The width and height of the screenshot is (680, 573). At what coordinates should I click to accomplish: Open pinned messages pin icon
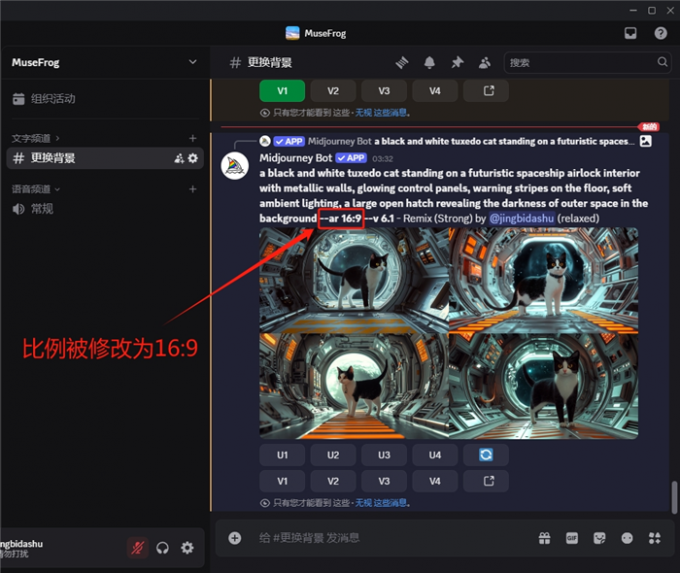457,63
